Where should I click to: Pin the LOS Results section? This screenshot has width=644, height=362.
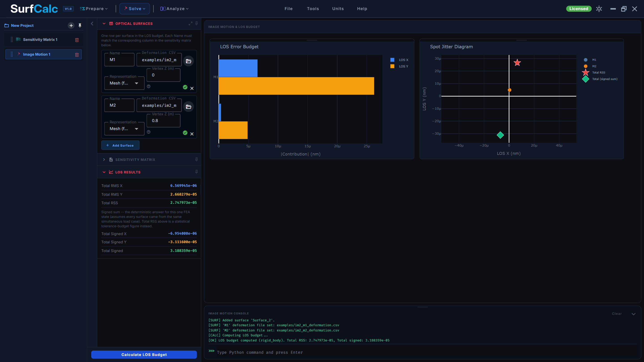(x=197, y=172)
